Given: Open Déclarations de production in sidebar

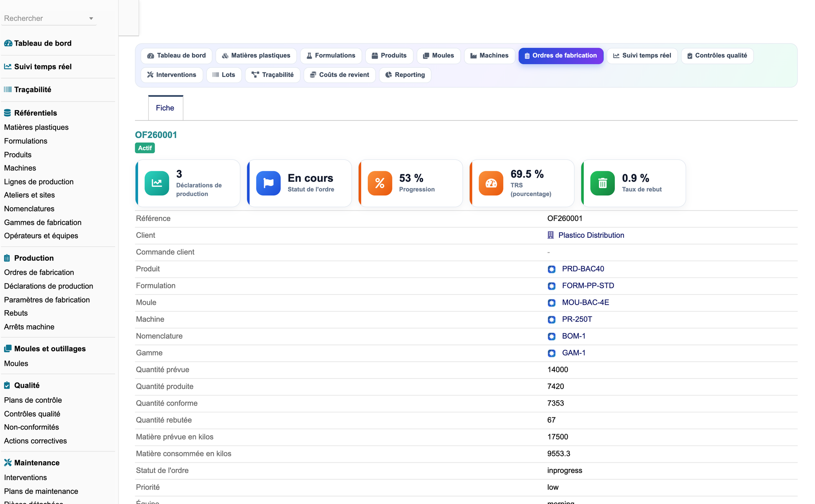Looking at the screenshot, I should pyautogui.click(x=49, y=286).
